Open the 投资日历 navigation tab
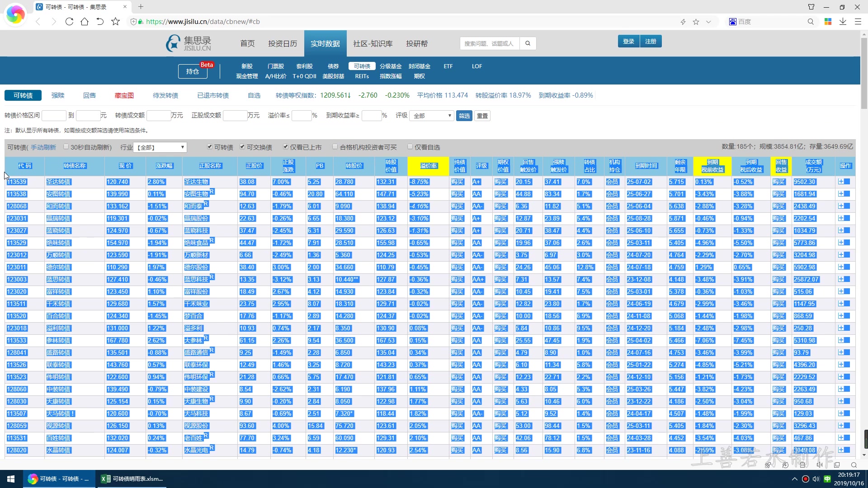 283,43
